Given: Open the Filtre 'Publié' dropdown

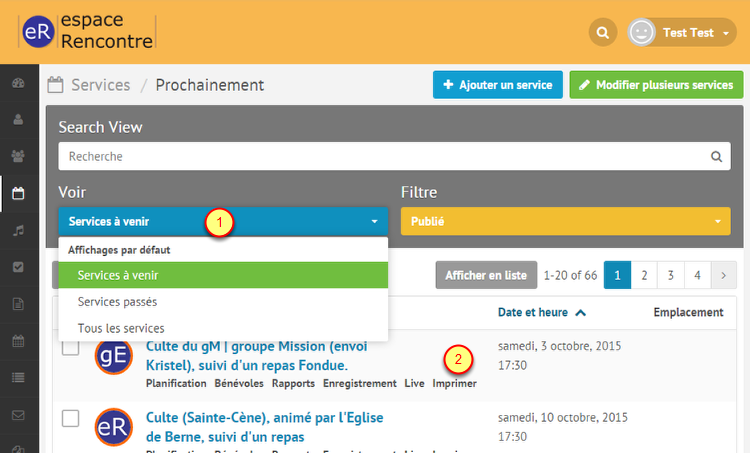Looking at the screenshot, I should (x=565, y=221).
